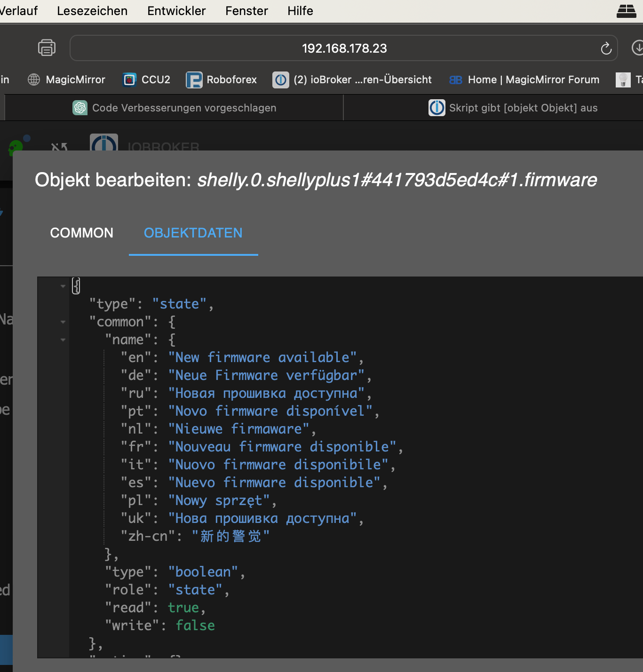Image resolution: width=643 pixels, height=672 pixels.
Task: Click the "Novo firmware disponível" value
Action: point(270,411)
